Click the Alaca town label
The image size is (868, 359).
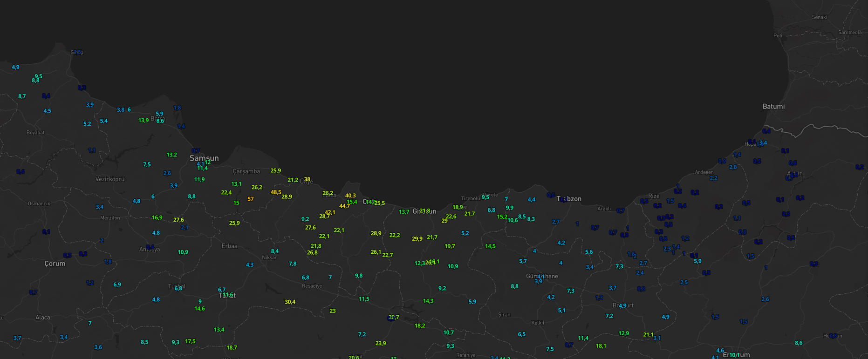pos(43,318)
